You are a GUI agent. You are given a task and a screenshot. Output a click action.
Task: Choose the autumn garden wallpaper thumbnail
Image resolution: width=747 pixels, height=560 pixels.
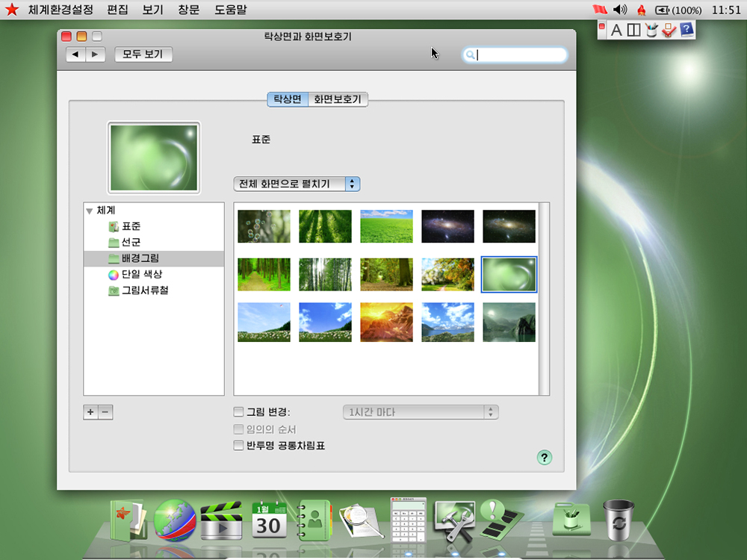[447, 274]
